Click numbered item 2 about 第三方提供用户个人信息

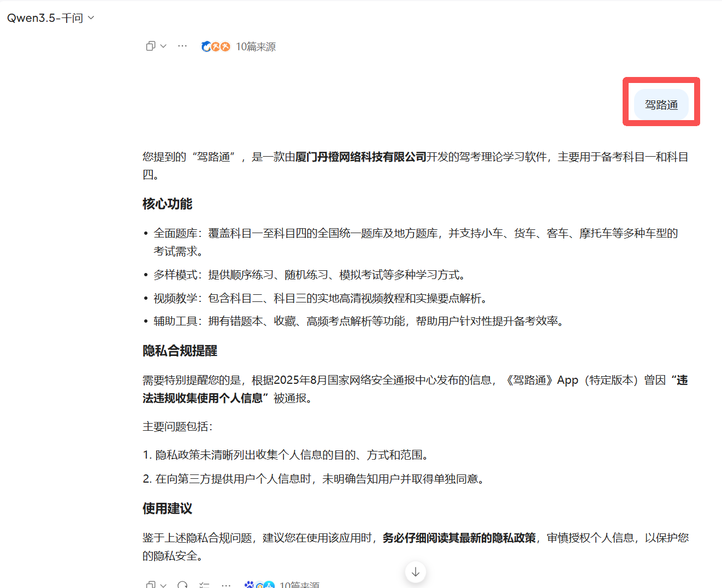pos(313,479)
